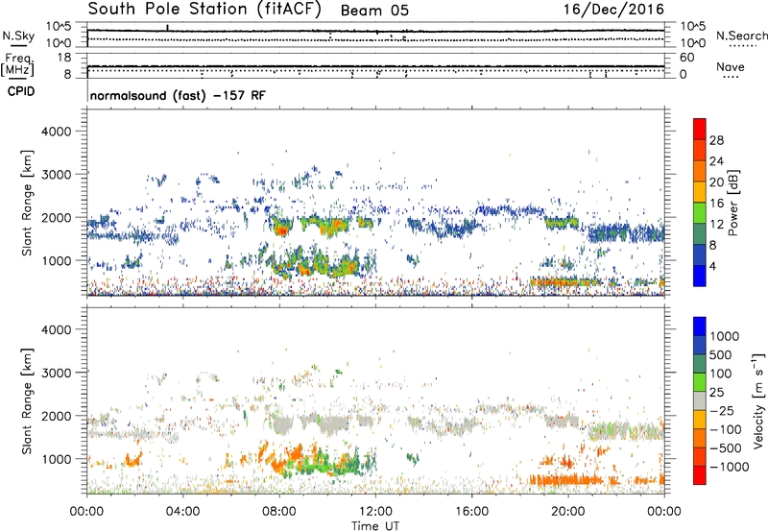The width and height of the screenshot is (768, 532).
Task: Click the blue 4–8 dB power swatch
Action: coord(700,255)
